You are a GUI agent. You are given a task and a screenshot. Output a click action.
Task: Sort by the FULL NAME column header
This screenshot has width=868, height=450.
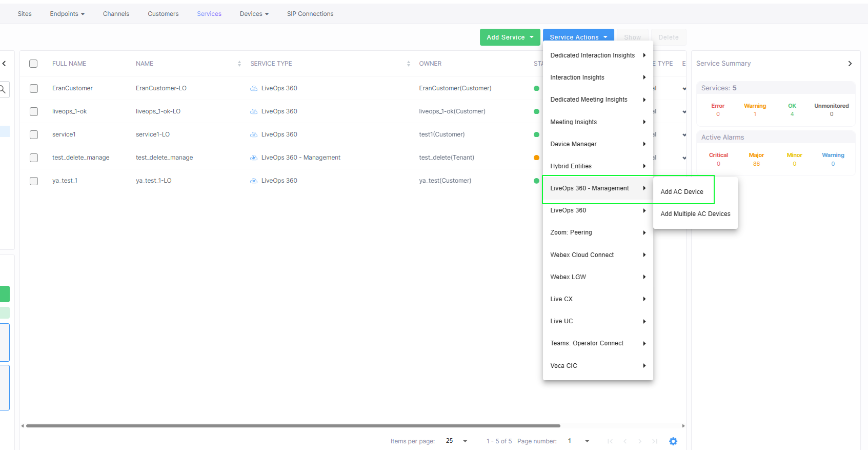(x=69, y=64)
